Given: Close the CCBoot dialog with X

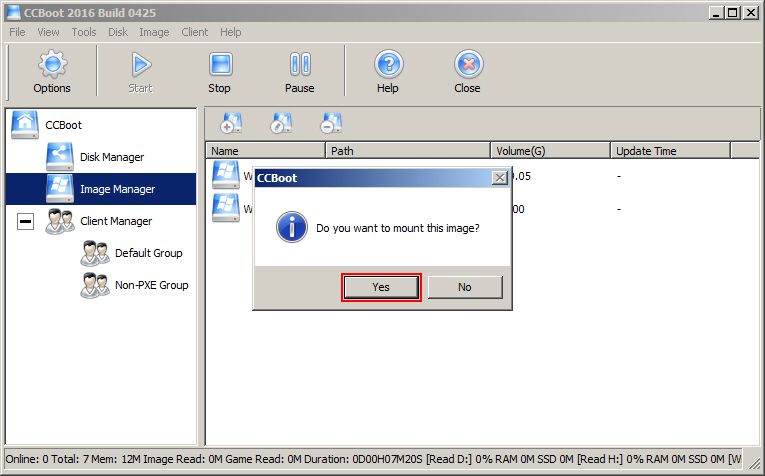Looking at the screenshot, I should pos(500,178).
